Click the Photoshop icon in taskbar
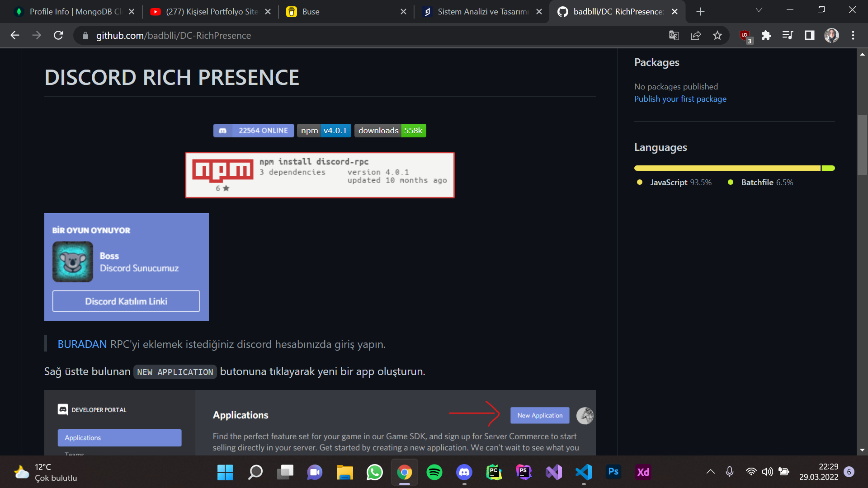Screen dimensions: 868x488 613,472
